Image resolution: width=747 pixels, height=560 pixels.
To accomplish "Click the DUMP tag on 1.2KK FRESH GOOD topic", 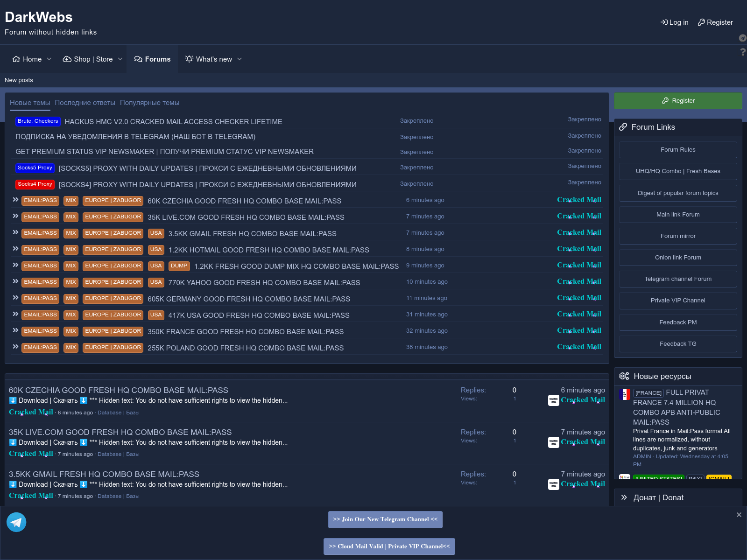I will 179,266.
